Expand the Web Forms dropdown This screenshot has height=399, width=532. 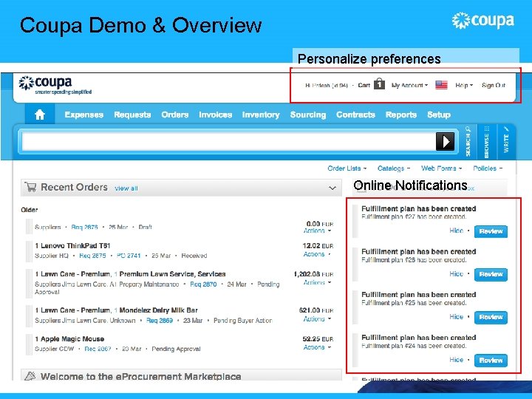coord(441,168)
